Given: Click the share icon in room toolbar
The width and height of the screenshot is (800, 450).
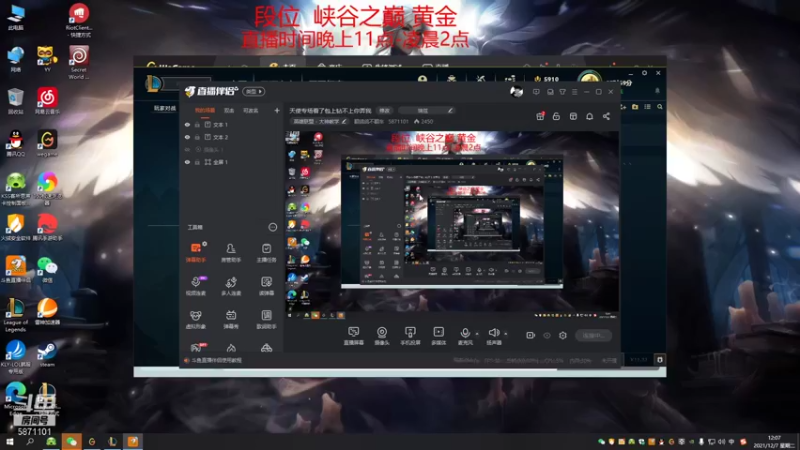Looking at the screenshot, I should tap(606, 116).
